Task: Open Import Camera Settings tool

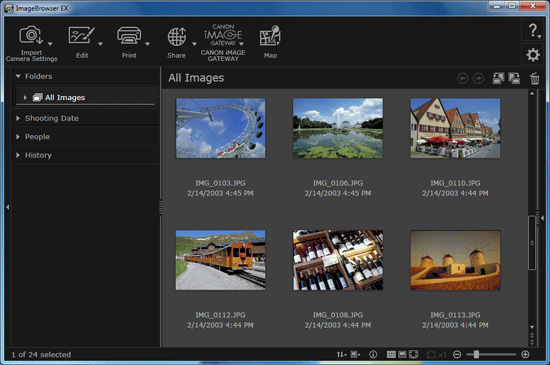Action: [x=31, y=43]
